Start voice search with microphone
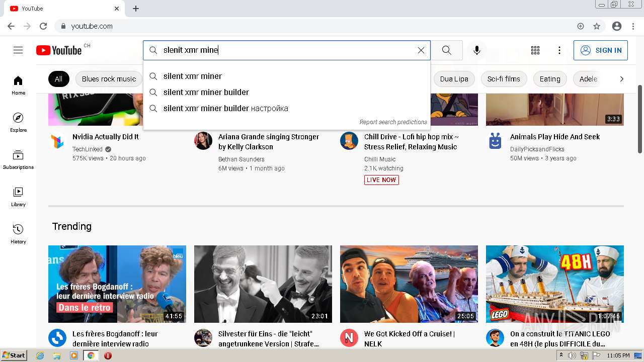 477,50
